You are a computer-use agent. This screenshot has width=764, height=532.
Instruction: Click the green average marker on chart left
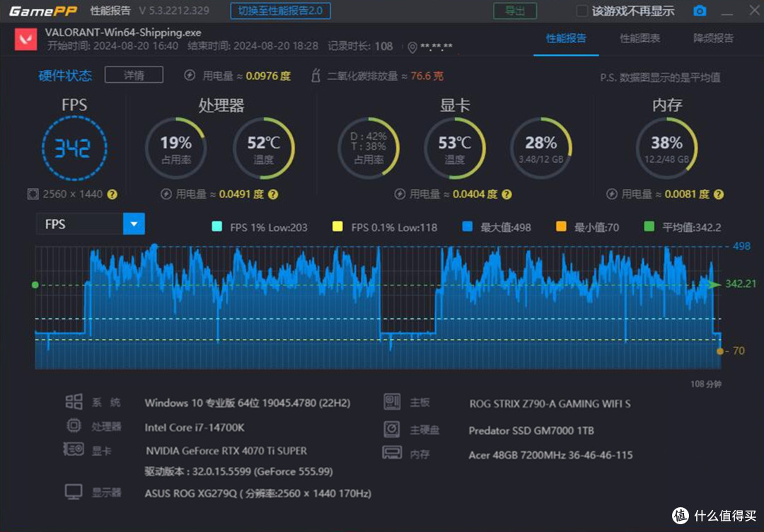[35, 285]
